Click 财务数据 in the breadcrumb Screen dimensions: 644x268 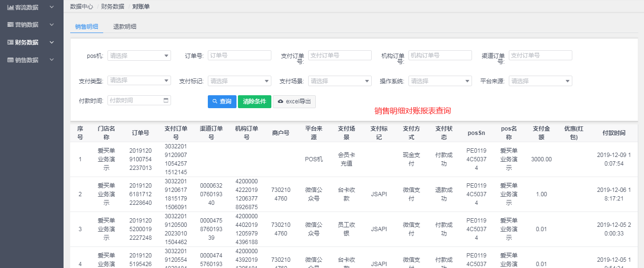coord(113,6)
